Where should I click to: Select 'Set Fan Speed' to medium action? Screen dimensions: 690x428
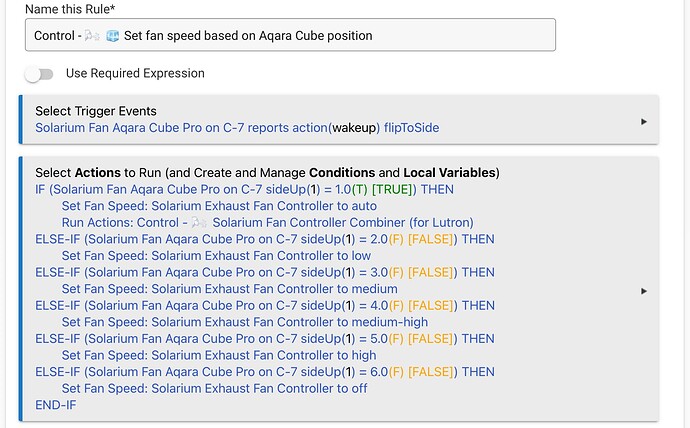229,289
